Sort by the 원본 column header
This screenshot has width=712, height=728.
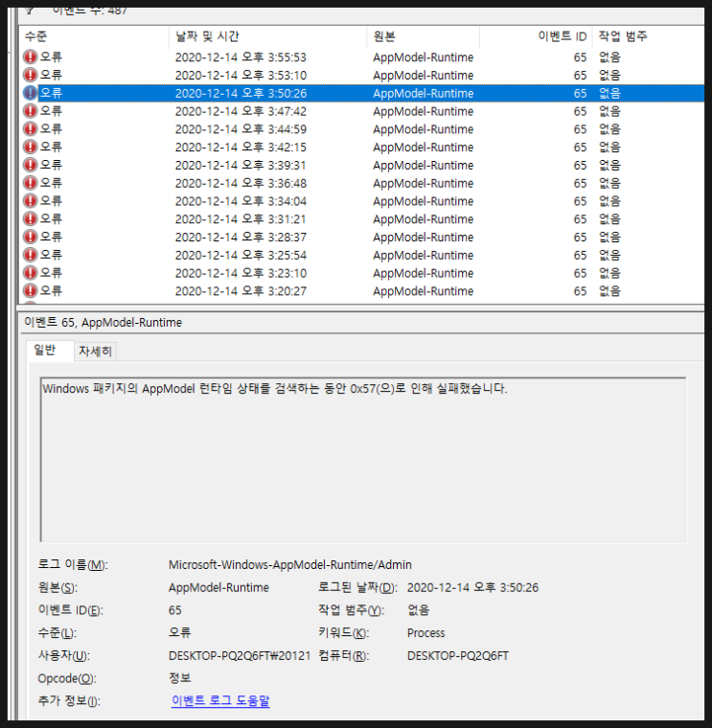pos(424,36)
